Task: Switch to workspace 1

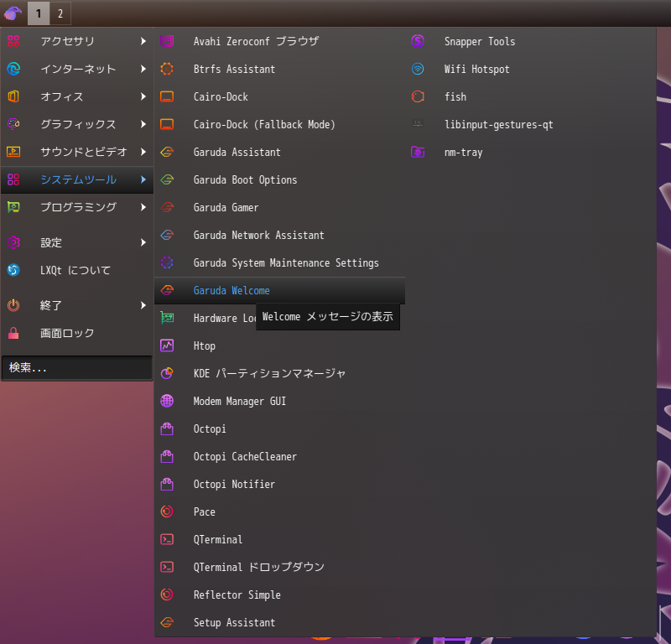Action: click(39, 13)
